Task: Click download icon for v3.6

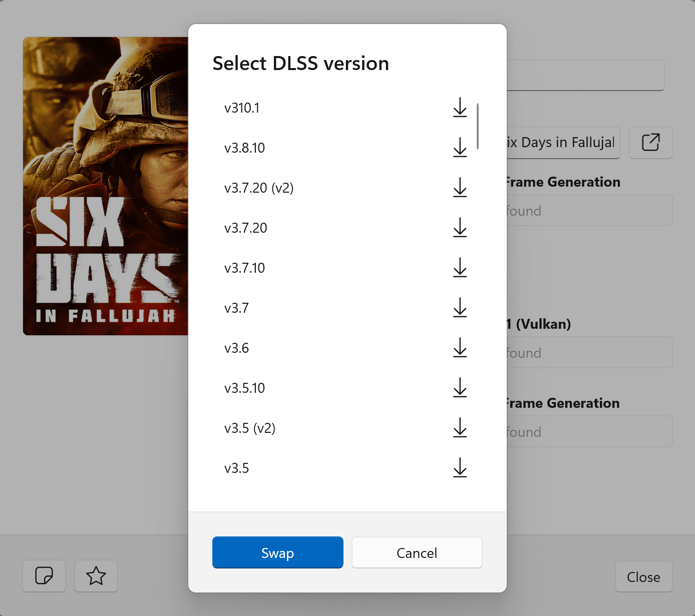Action: click(x=460, y=348)
